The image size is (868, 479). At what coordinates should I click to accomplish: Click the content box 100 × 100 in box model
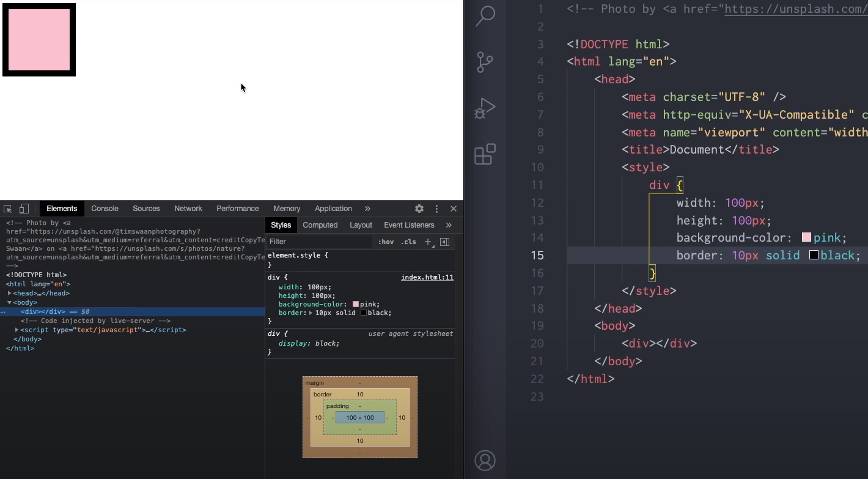click(360, 418)
